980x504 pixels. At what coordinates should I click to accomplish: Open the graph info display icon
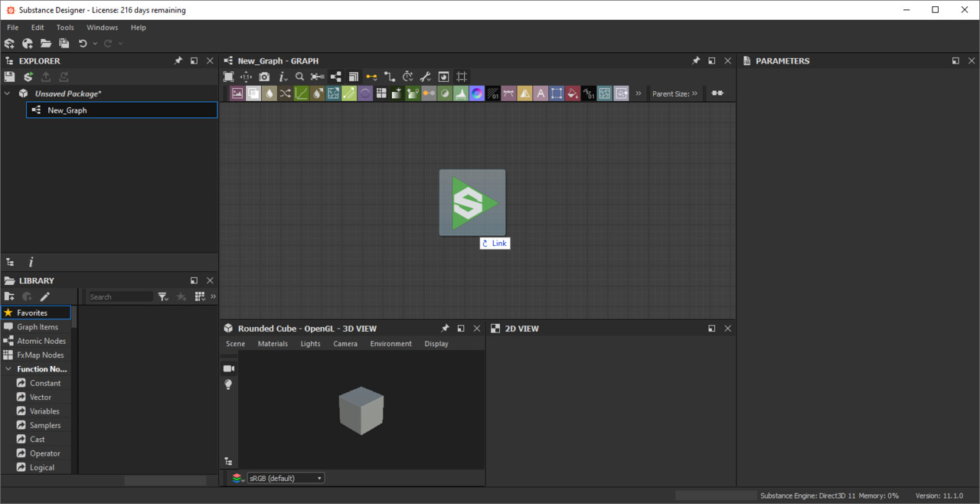(x=282, y=77)
